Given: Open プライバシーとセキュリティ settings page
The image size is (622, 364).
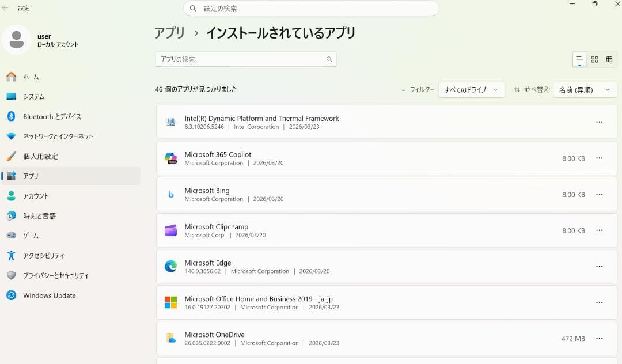Looking at the screenshot, I should pyautogui.click(x=71, y=275).
